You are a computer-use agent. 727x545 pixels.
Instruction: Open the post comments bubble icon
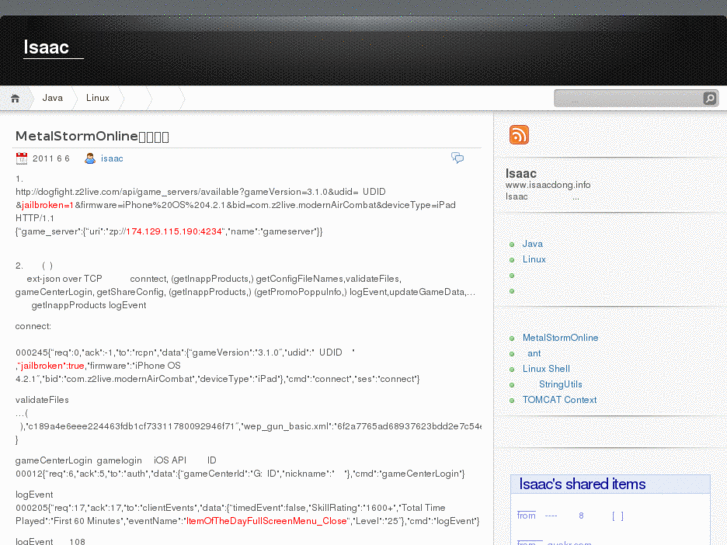(458, 158)
